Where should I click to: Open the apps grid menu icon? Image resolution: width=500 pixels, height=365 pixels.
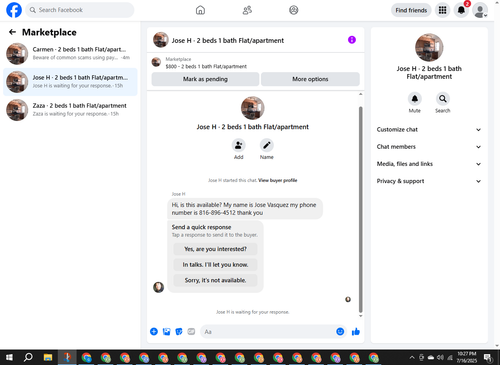[442, 10]
